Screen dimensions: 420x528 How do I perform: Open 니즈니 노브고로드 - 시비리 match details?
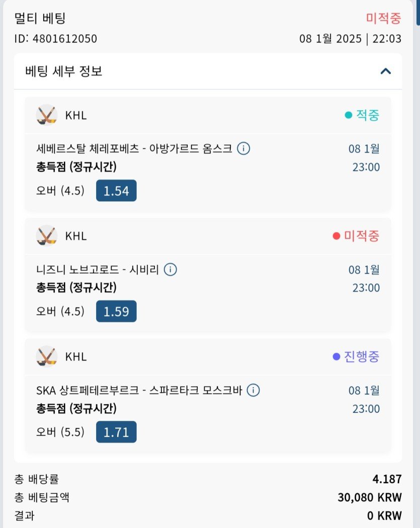click(x=98, y=269)
